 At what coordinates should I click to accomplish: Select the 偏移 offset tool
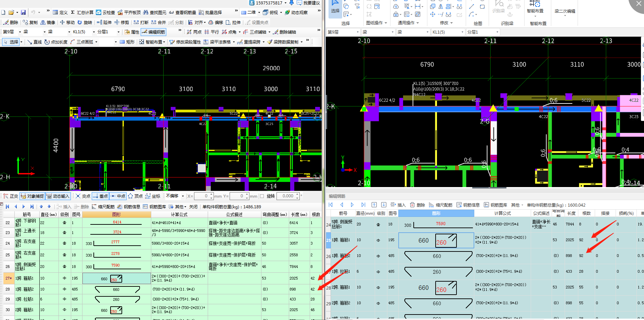coord(216,22)
